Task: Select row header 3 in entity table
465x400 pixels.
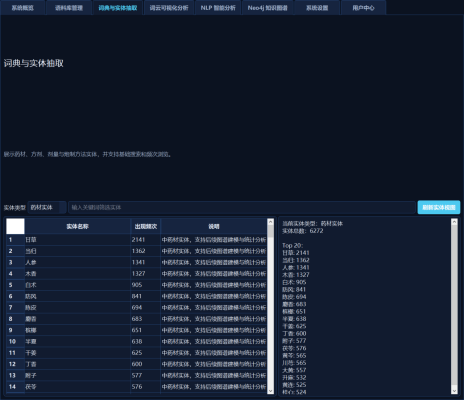Action: click(15, 262)
